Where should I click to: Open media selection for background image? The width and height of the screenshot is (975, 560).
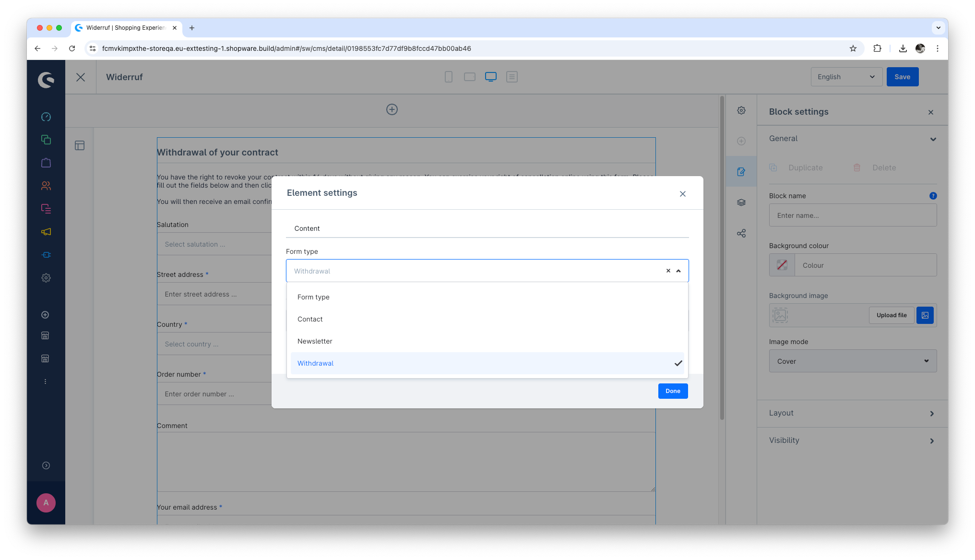pyautogui.click(x=925, y=315)
